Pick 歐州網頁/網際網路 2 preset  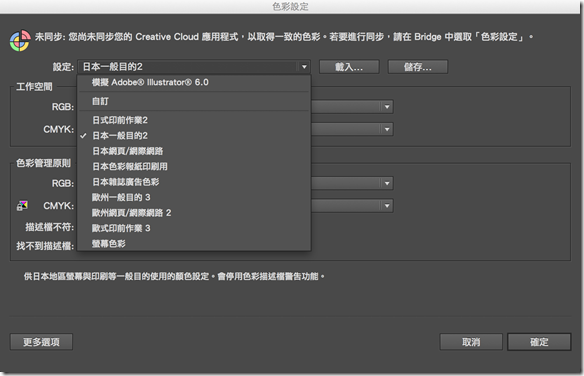194,213
